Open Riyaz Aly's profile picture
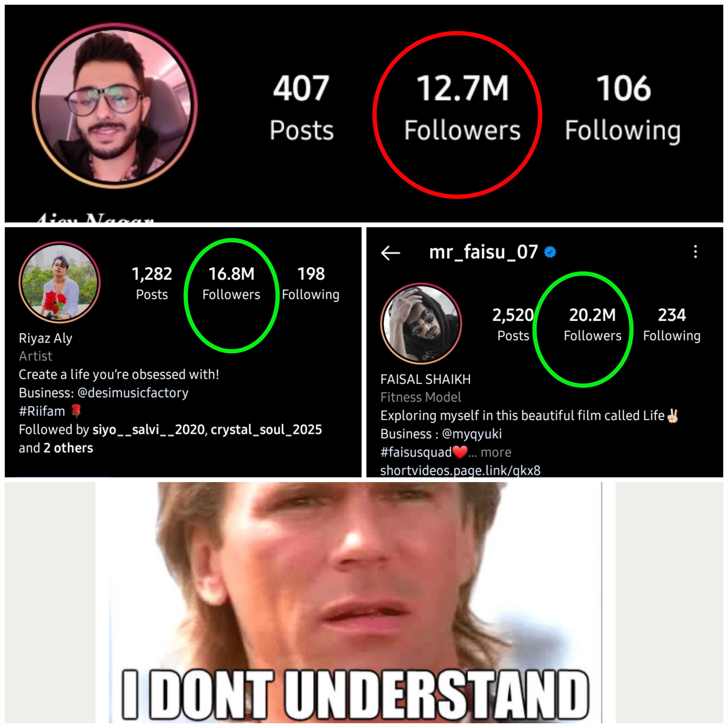The height and width of the screenshot is (728, 728). click(59, 283)
